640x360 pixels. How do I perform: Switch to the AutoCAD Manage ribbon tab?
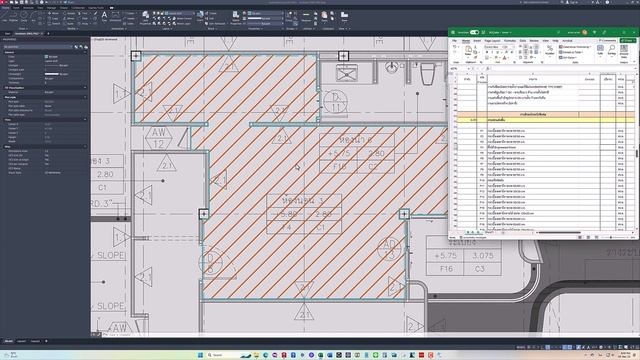pyautogui.click(x=51, y=8)
